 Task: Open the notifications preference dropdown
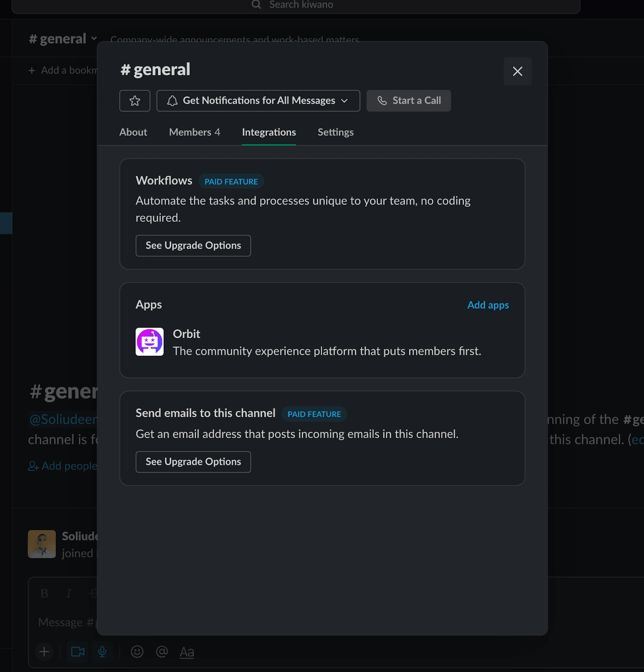coord(258,101)
